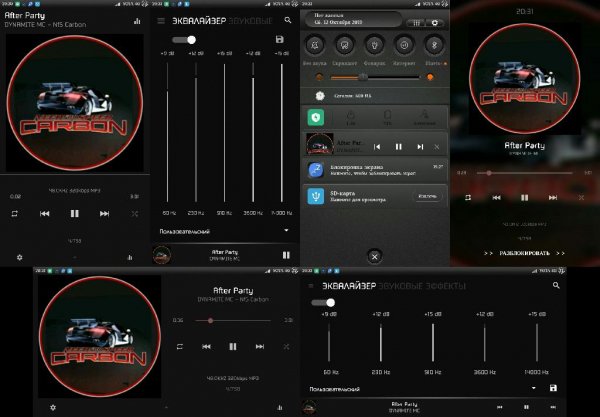This screenshot has width=600, height=417.
Task: Skip to previous track in music notification
Action: pyautogui.click(x=377, y=147)
